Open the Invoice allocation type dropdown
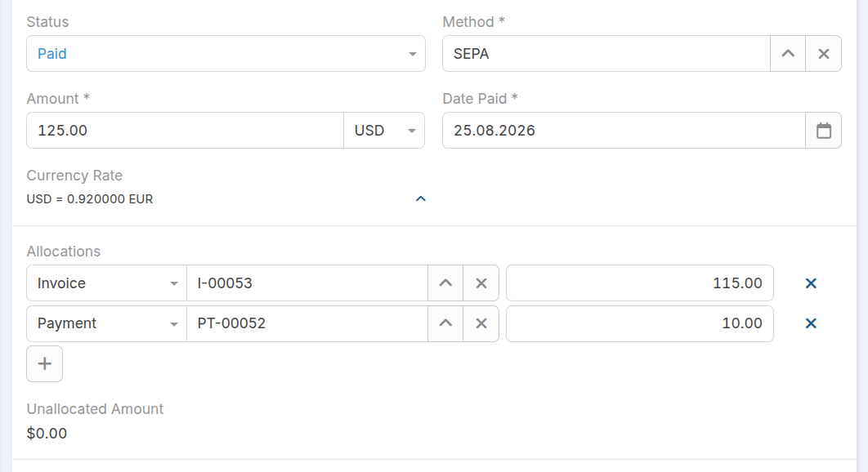 [106, 283]
